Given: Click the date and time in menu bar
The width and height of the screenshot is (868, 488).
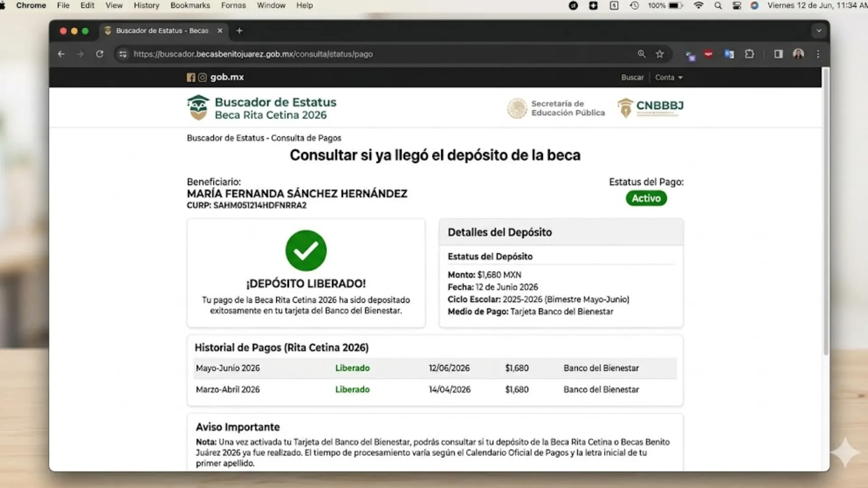Looking at the screenshot, I should coord(817,5).
